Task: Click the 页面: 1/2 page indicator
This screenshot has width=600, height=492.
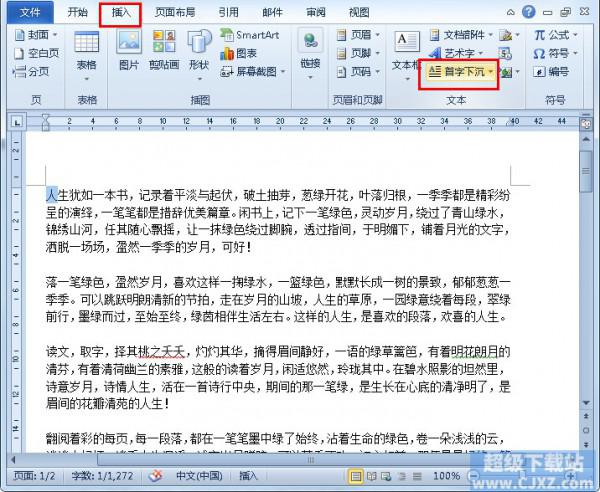Action: click(34, 476)
